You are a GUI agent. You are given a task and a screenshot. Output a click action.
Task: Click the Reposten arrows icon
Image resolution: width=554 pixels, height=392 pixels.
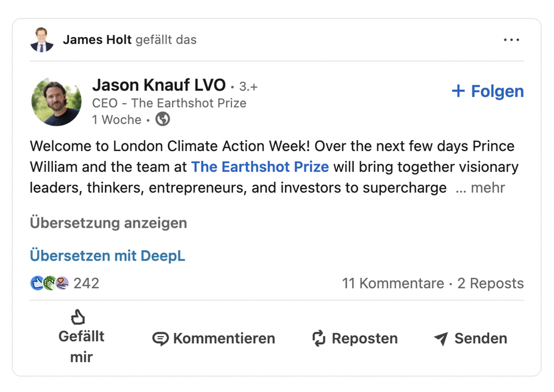[x=319, y=338]
